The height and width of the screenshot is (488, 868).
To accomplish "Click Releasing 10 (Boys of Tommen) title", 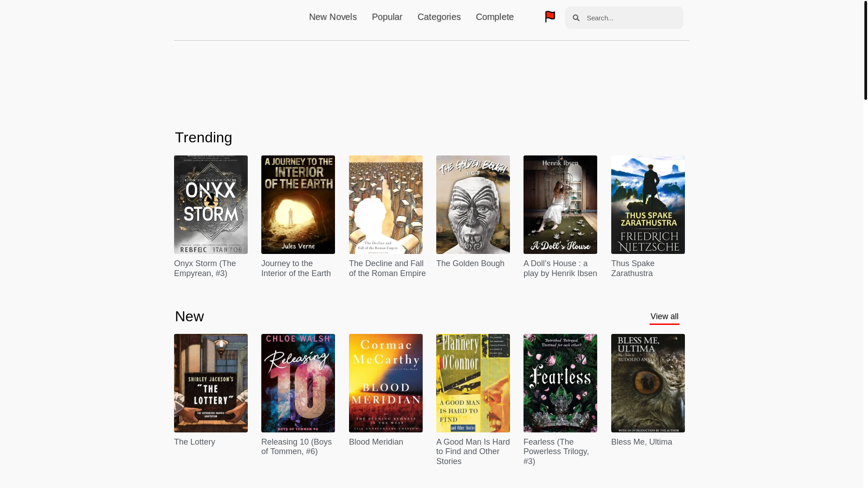I will click(x=297, y=447).
